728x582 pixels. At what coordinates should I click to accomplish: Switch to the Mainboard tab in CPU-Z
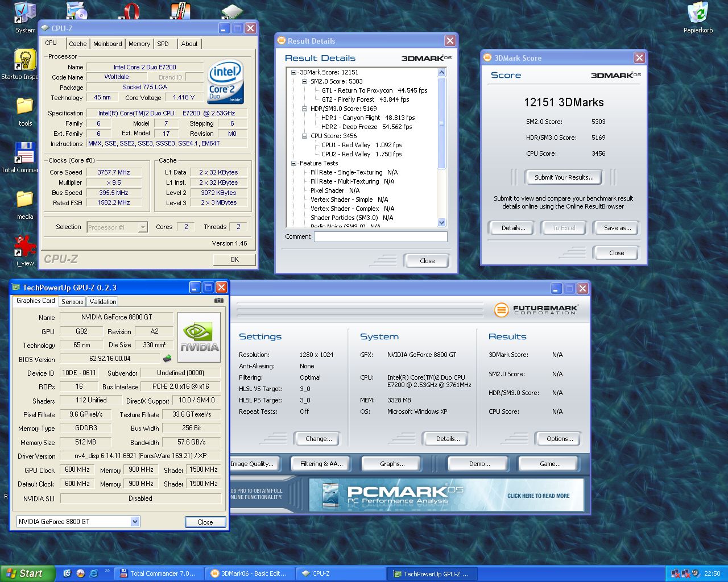107,44
